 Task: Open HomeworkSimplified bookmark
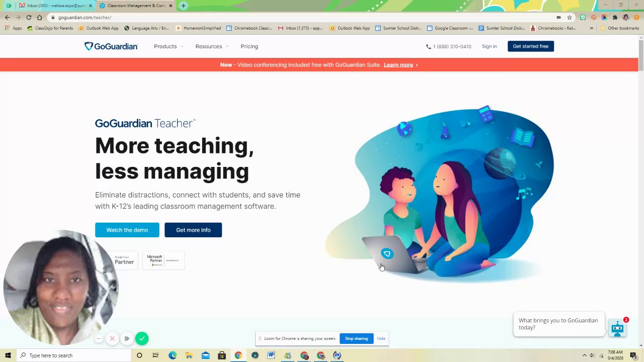click(198, 28)
